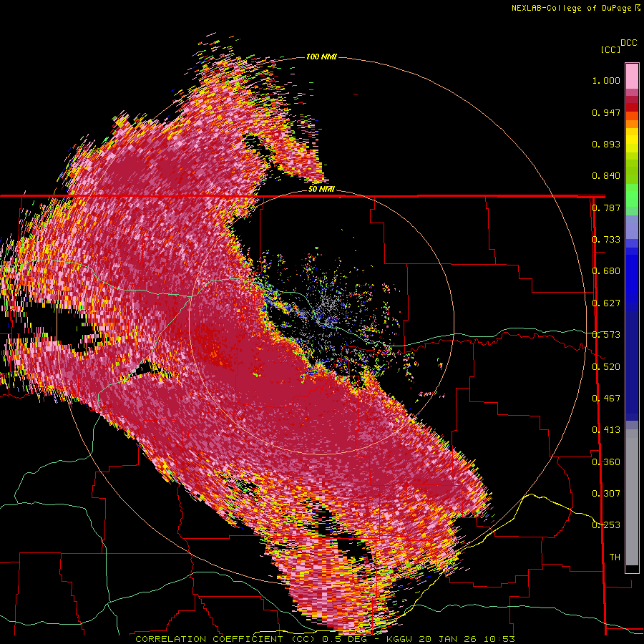This screenshot has height=644, width=644.
Task: Click the NEXLAB-College of DuPage credit text
Action: [575, 8]
